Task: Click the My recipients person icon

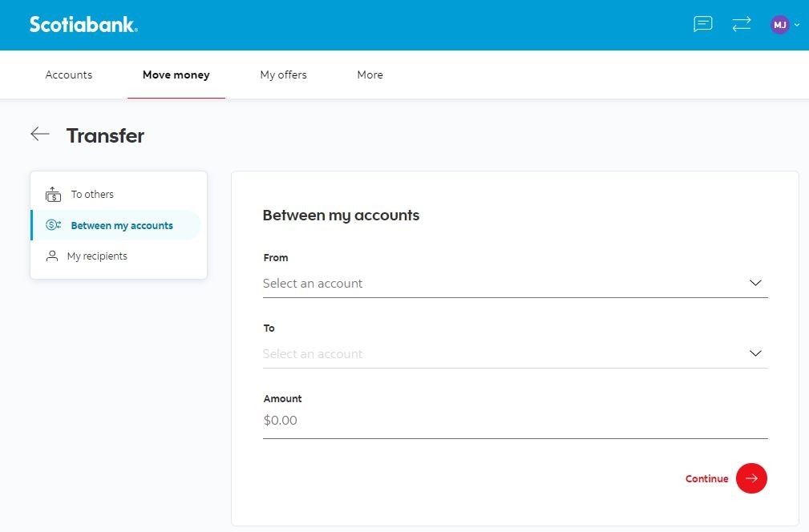Action: coord(52,256)
